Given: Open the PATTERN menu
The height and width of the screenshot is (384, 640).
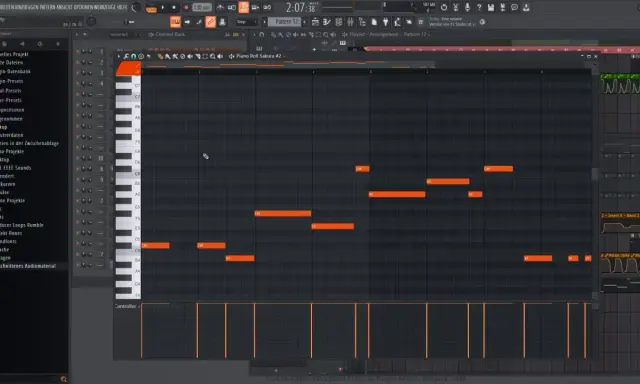Looking at the screenshot, I should pos(48,7).
